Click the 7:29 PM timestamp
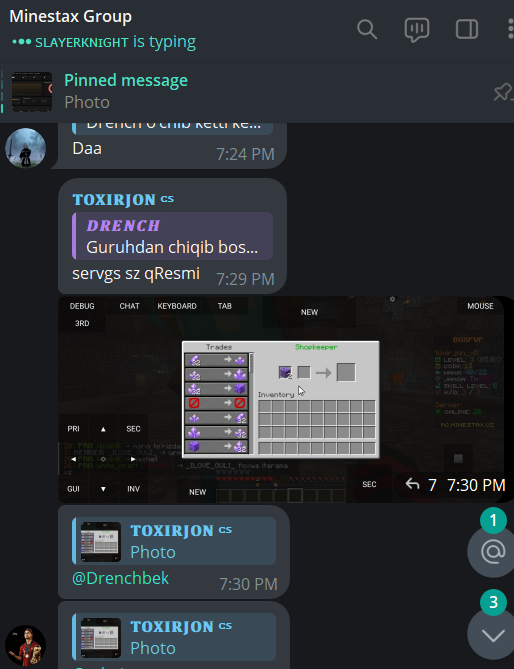Screen dimensions: 514x669 (245, 279)
